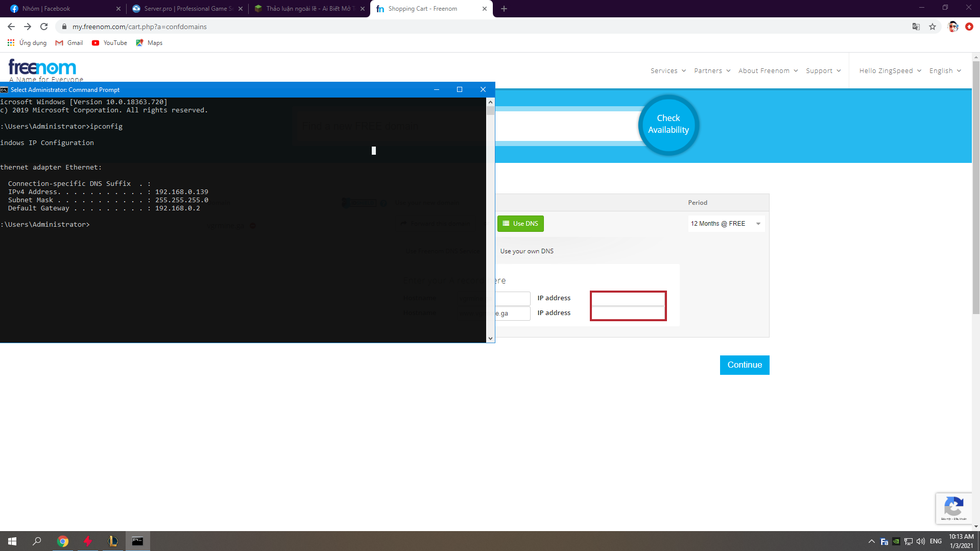Click the first IP address input field

628,299
